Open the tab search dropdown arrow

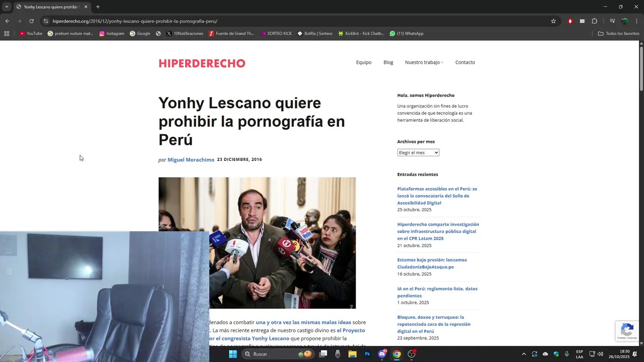tap(7, 7)
